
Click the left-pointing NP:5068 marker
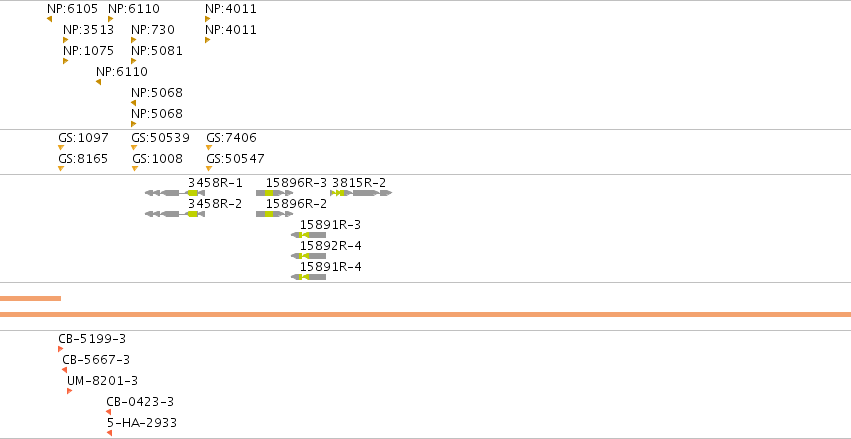point(134,103)
